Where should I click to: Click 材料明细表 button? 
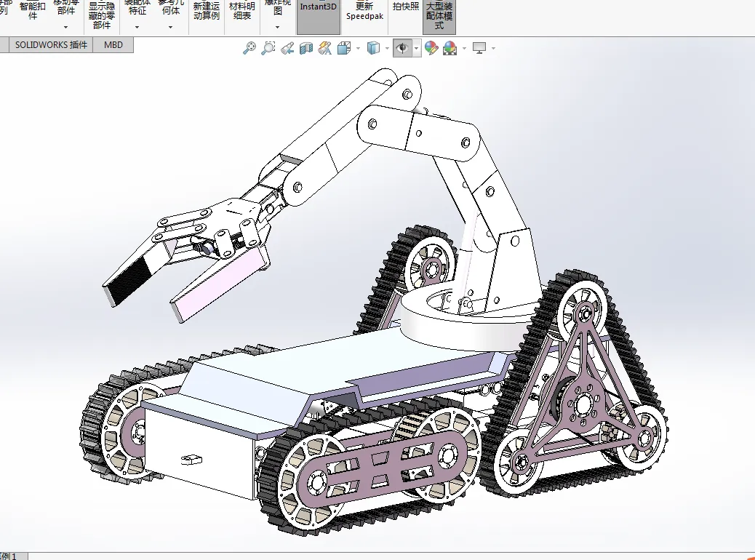tap(241, 11)
